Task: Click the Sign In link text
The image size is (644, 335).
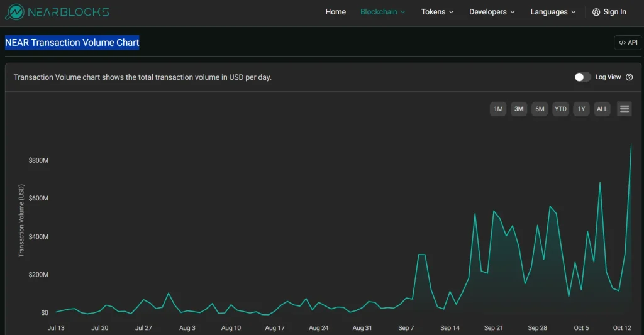Action: click(x=615, y=12)
